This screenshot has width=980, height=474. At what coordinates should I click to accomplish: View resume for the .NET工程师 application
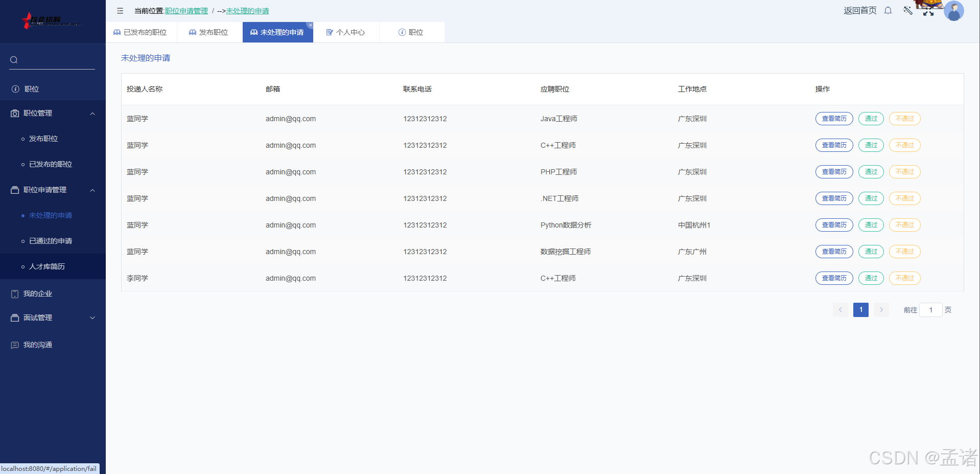click(x=834, y=198)
